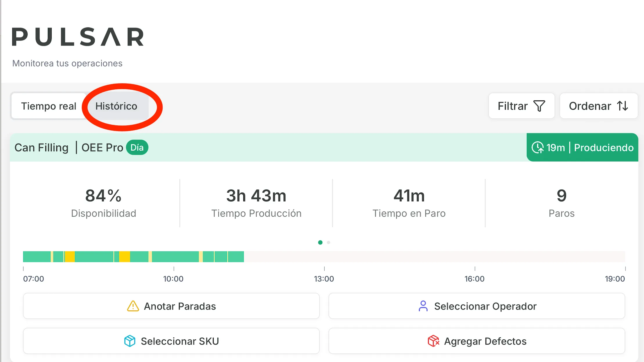Switch to the Histórico tab
644x362 pixels.
coord(116,106)
